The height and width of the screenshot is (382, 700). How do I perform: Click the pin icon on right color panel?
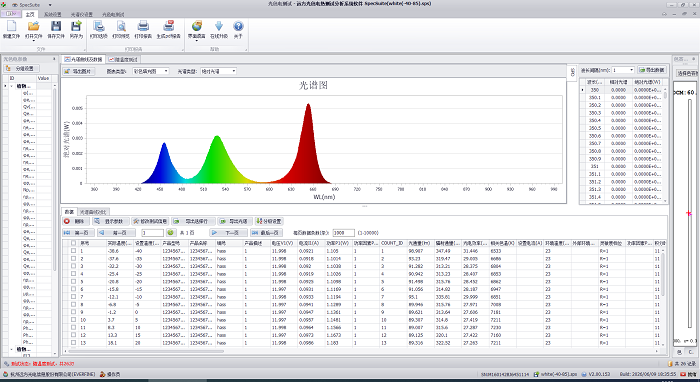pyautogui.click(x=694, y=59)
